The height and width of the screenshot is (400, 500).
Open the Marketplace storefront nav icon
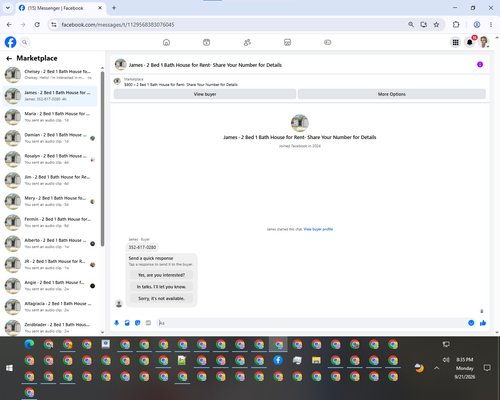287,42
